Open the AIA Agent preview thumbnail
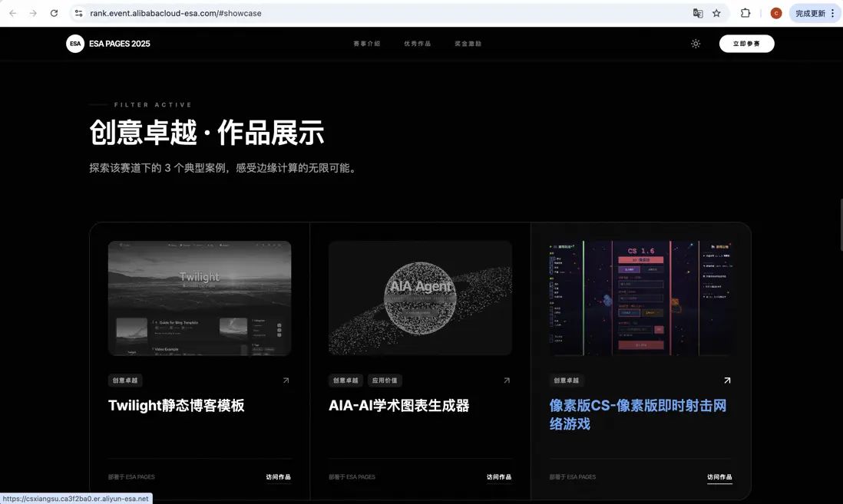Viewport: 843px width, 504px height. tap(420, 298)
